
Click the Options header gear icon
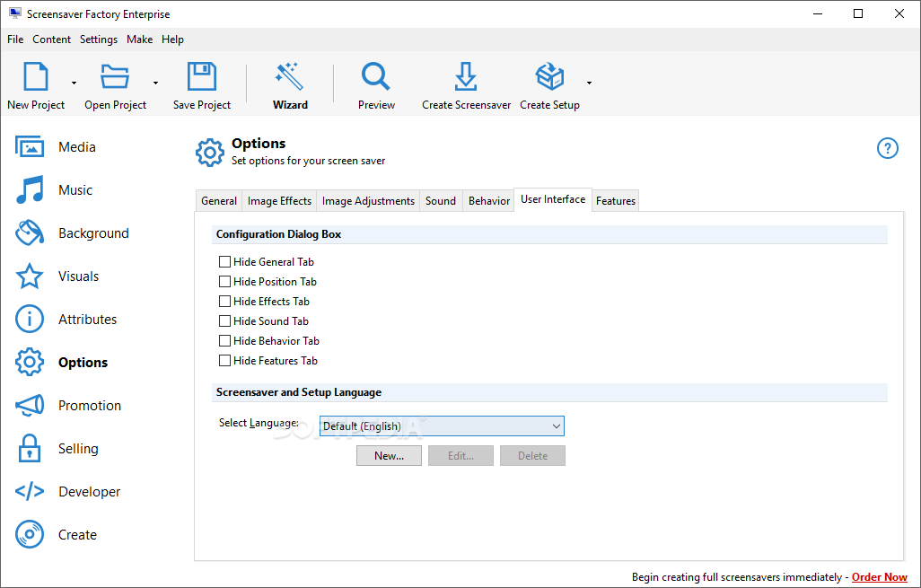tap(210, 153)
